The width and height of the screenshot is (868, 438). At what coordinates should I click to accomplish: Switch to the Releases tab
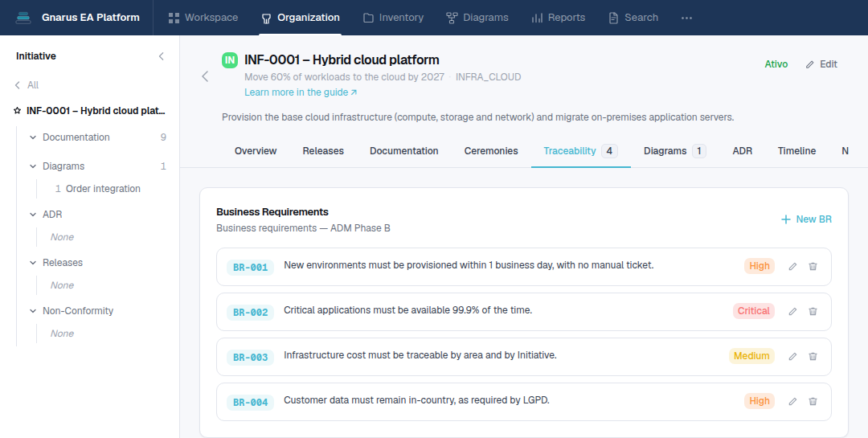(x=323, y=150)
